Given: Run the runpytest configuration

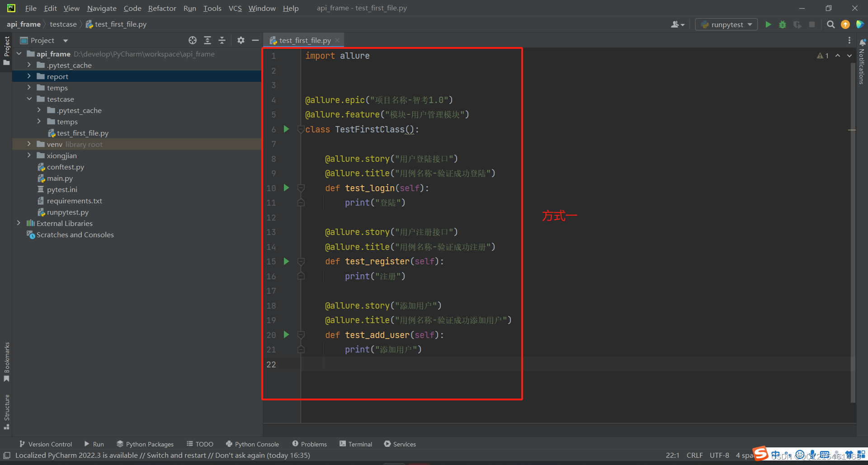Looking at the screenshot, I should 768,24.
